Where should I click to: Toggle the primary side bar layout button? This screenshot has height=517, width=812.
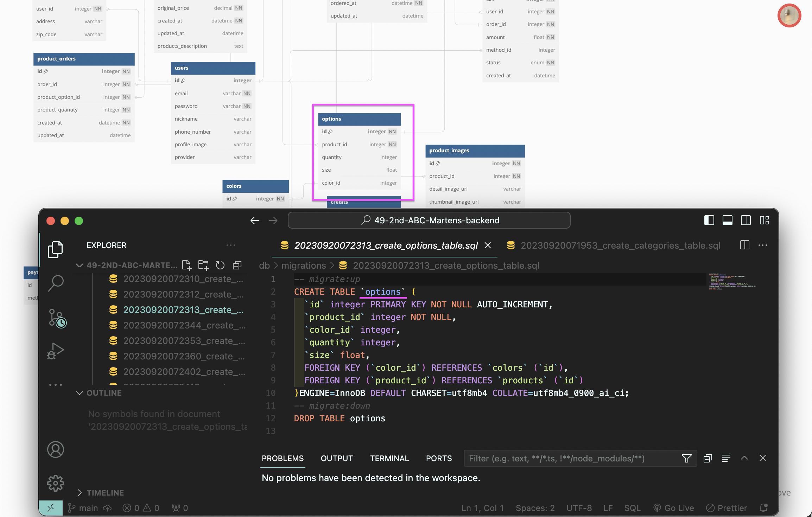(709, 221)
